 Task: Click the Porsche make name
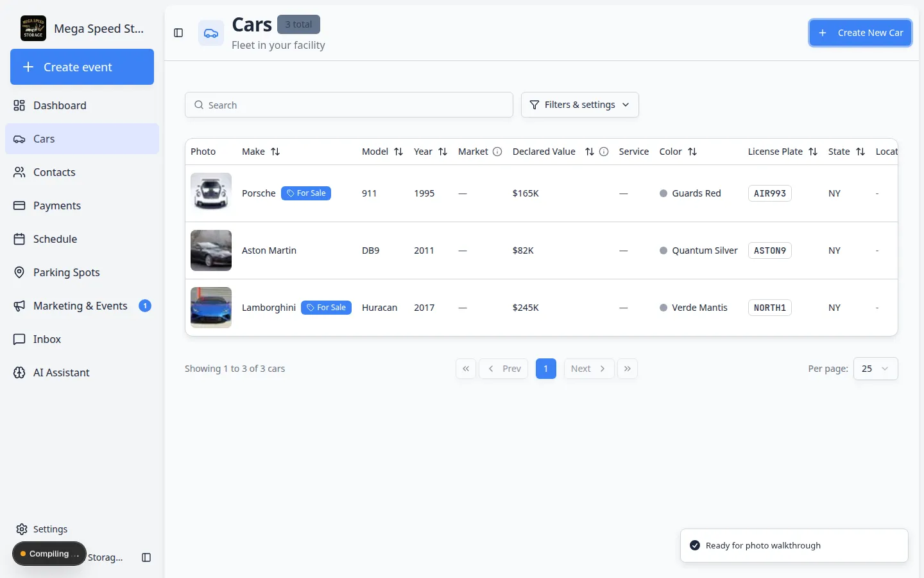point(259,193)
